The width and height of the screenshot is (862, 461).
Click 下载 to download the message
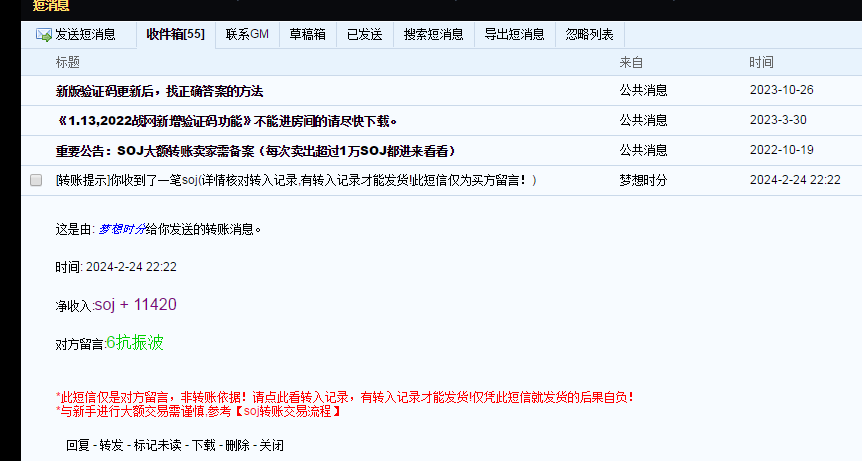point(203,445)
